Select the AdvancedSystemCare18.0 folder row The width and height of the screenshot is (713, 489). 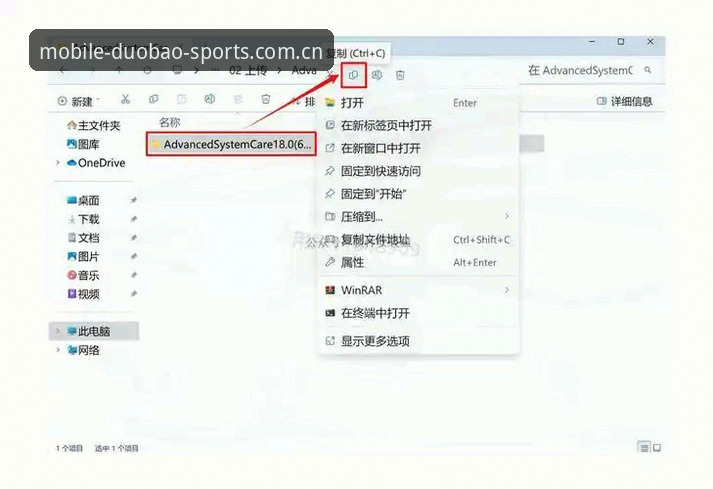[231, 144]
